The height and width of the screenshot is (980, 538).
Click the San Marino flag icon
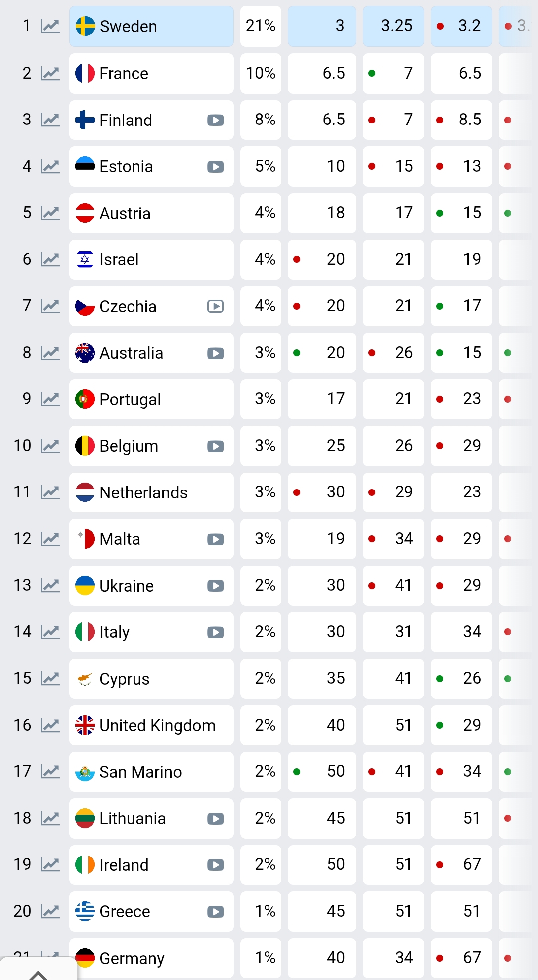click(x=85, y=772)
